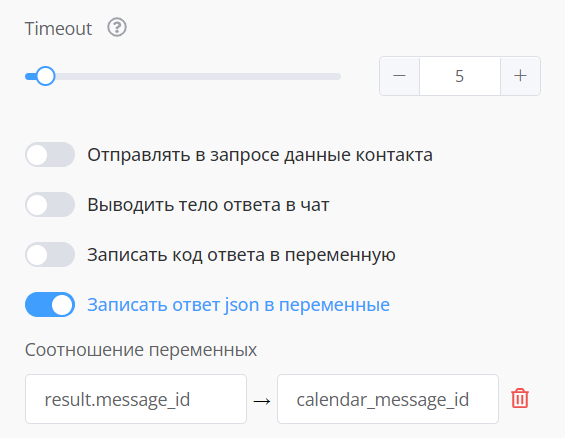Enable the 'Отправлять в запросе данные контакта' switch
Screen dimensions: 565x438
50,155
